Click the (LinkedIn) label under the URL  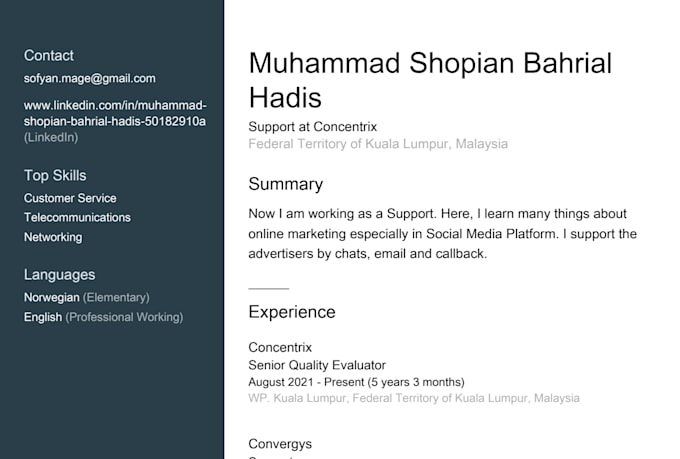51,138
